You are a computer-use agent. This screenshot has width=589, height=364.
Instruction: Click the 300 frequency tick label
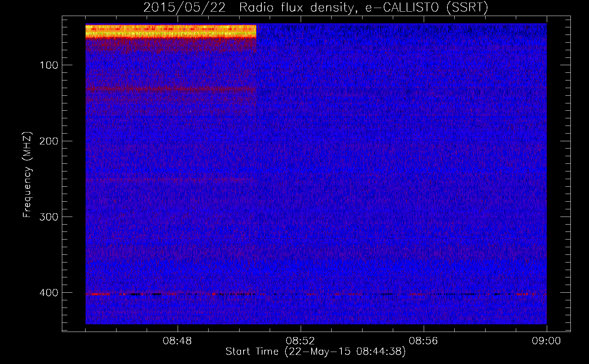pyautogui.click(x=48, y=217)
